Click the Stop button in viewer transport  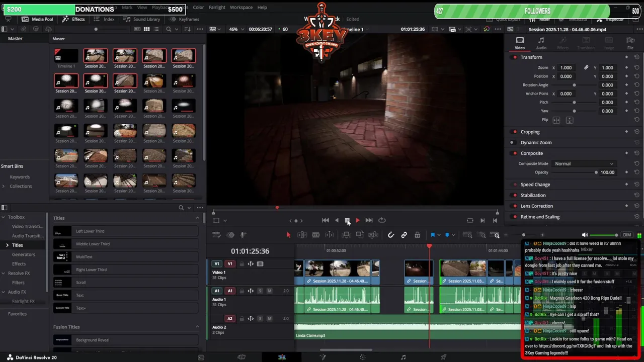pos(347,220)
